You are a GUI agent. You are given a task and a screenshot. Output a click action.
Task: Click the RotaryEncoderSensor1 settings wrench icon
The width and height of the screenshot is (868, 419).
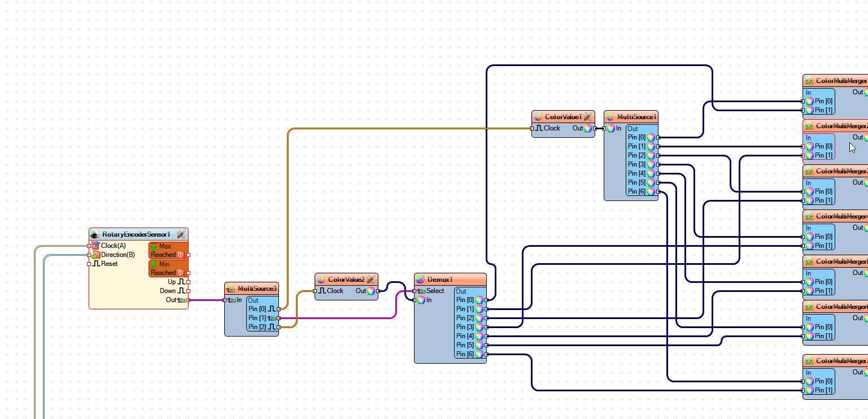(181, 234)
